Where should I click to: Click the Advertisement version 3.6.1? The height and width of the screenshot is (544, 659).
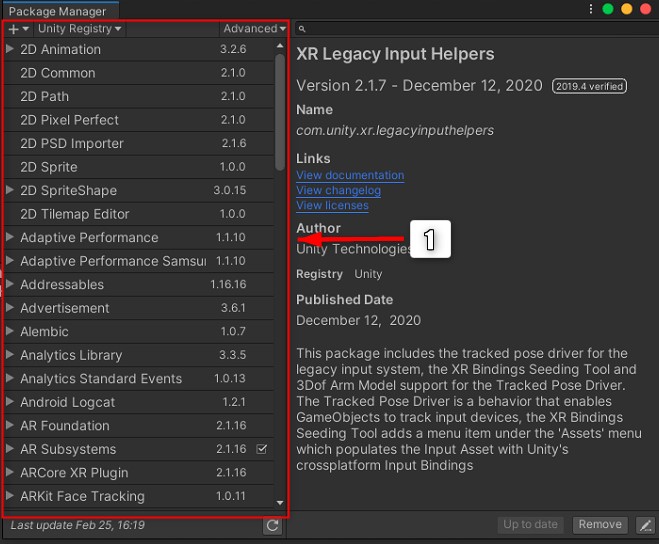[233, 308]
